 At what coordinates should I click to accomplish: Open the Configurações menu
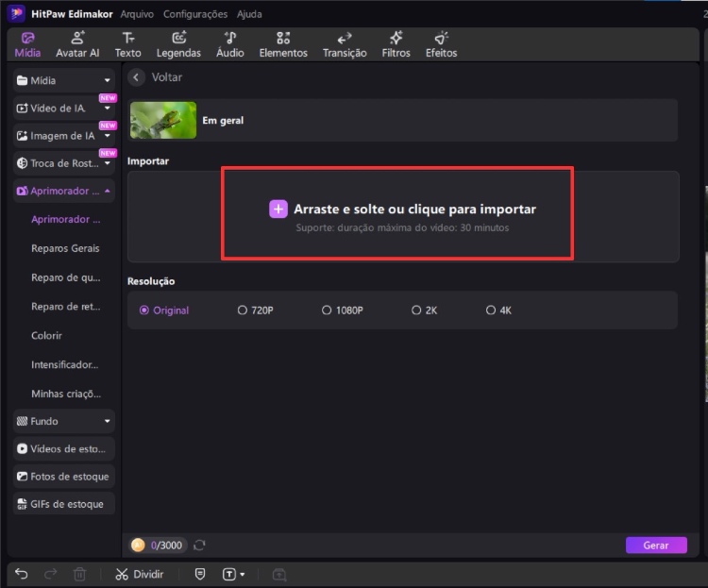pyautogui.click(x=195, y=14)
